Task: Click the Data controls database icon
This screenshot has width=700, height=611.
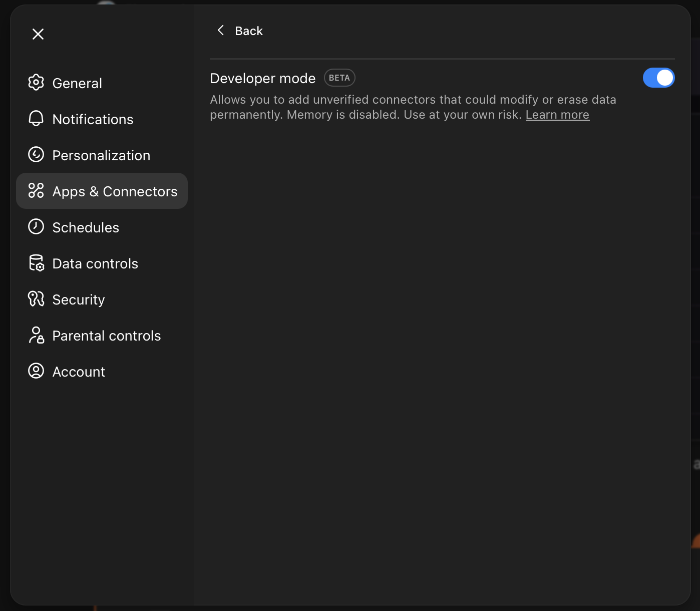Action: point(36,263)
